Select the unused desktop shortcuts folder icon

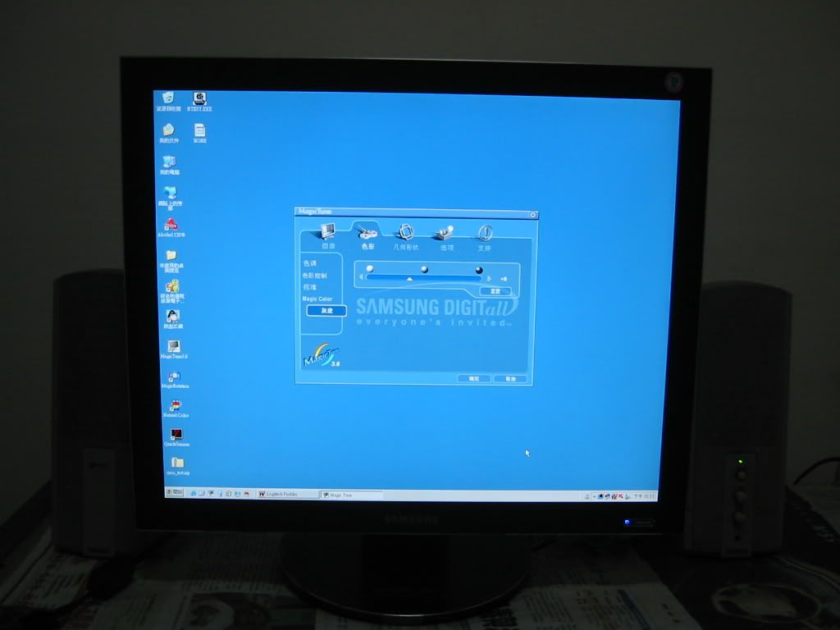tap(171, 260)
